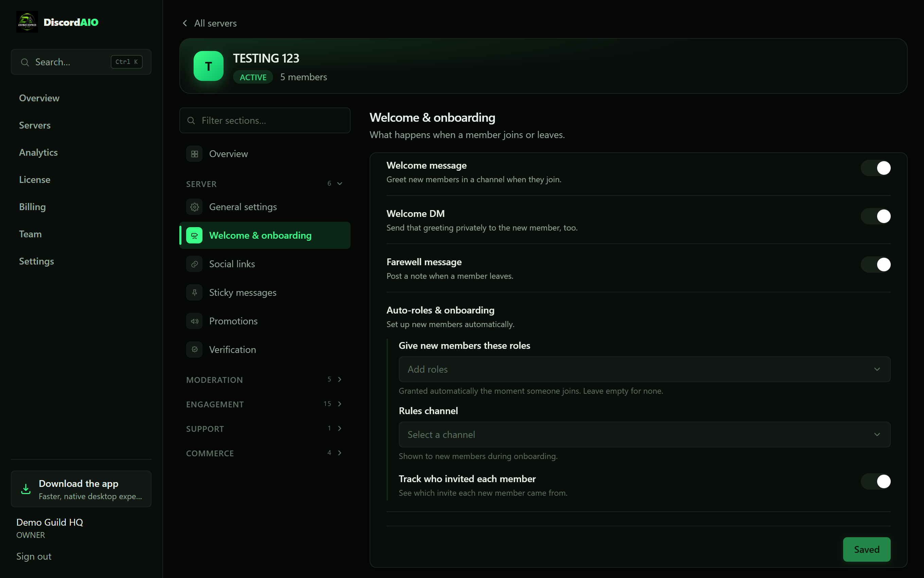This screenshot has height=578, width=924.
Task: Click the Sticky messages pin icon
Action: point(194,292)
